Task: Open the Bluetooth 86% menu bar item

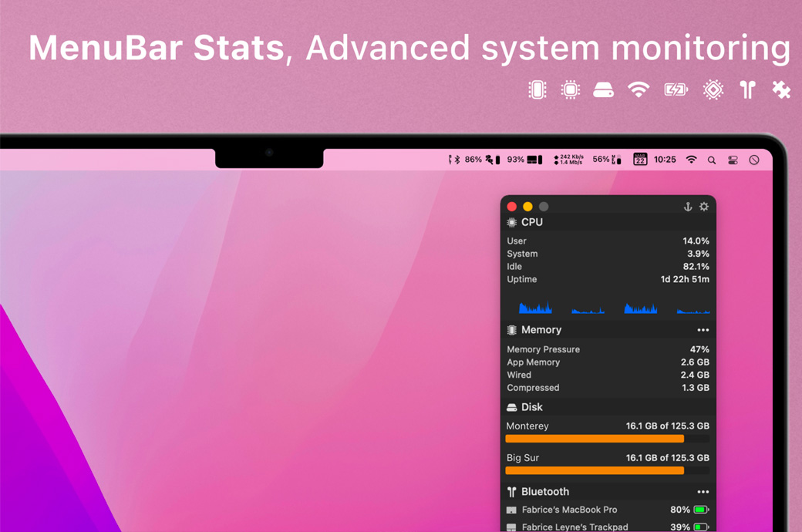Action: click(466, 160)
